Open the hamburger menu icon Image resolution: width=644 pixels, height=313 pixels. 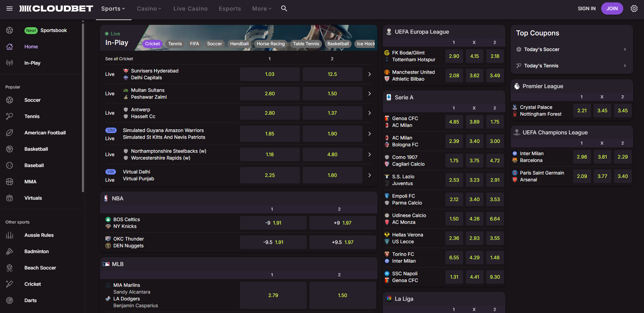click(x=10, y=9)
